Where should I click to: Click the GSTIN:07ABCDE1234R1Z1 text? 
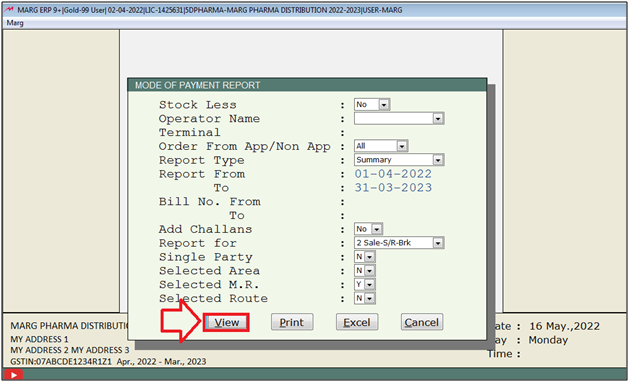tap(61, 362)
